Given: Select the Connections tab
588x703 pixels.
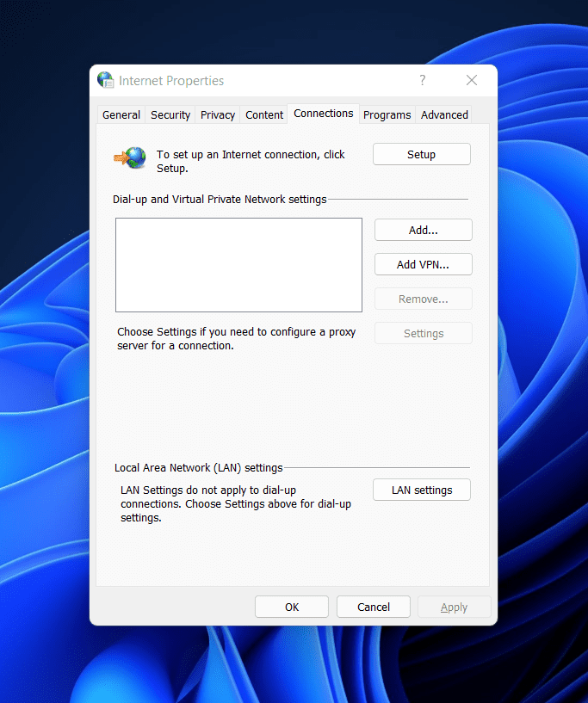Looking at the screenshot, I should point(324,114).
